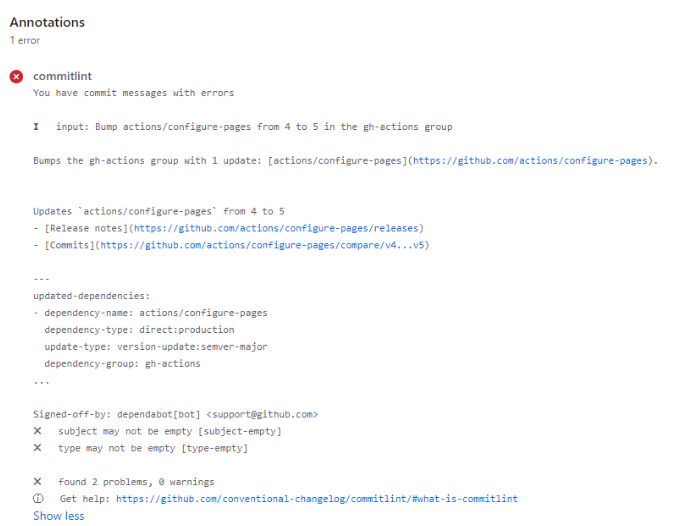Click the 'You have commit messages with errors' line

[133, 93]
